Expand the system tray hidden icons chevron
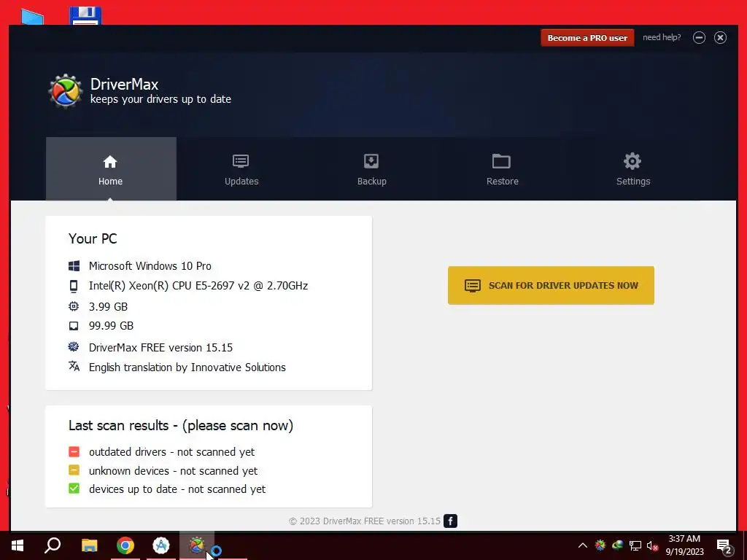 [x=583, y=545]
